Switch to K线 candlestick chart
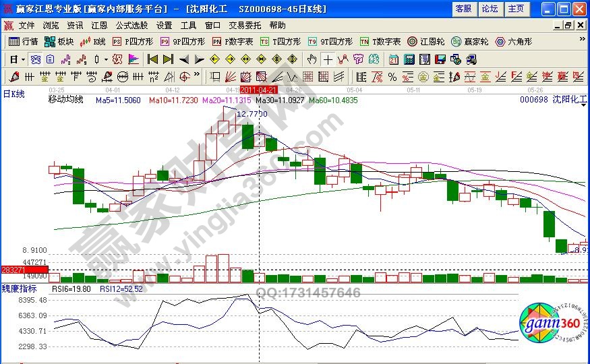The image size is (590, 364). coord(94,41)
